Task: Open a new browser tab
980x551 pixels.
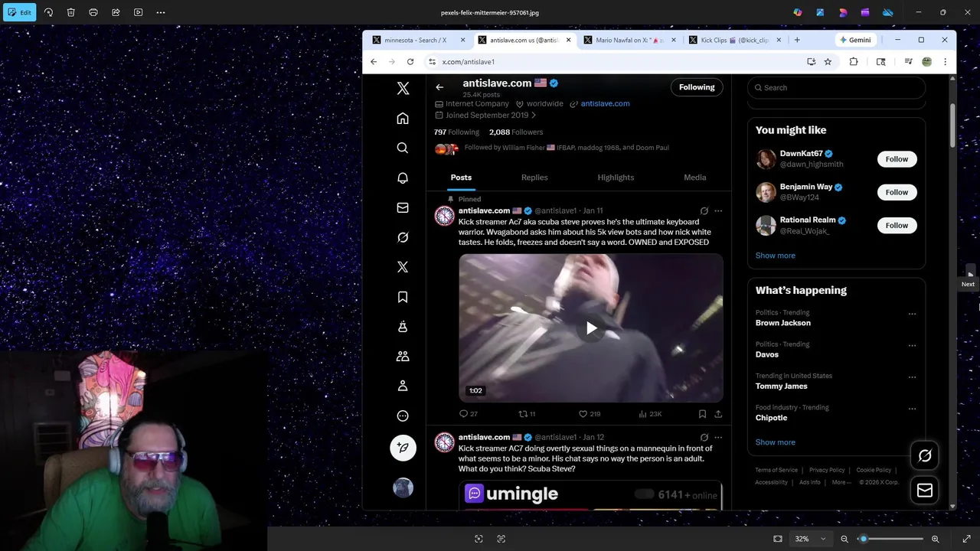Action: tap(797, 40)
